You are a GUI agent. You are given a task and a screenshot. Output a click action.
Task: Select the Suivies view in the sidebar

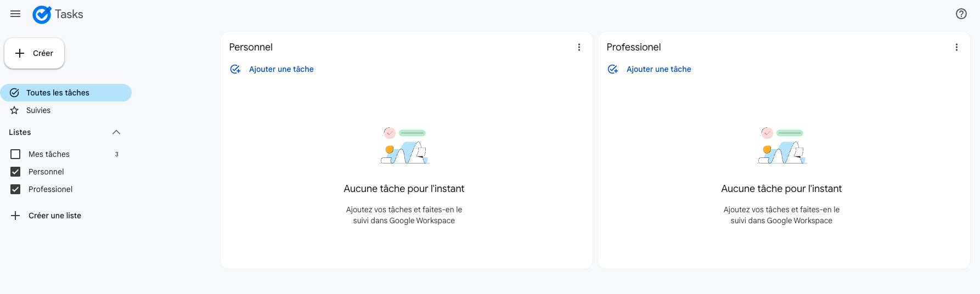[66, 110]
